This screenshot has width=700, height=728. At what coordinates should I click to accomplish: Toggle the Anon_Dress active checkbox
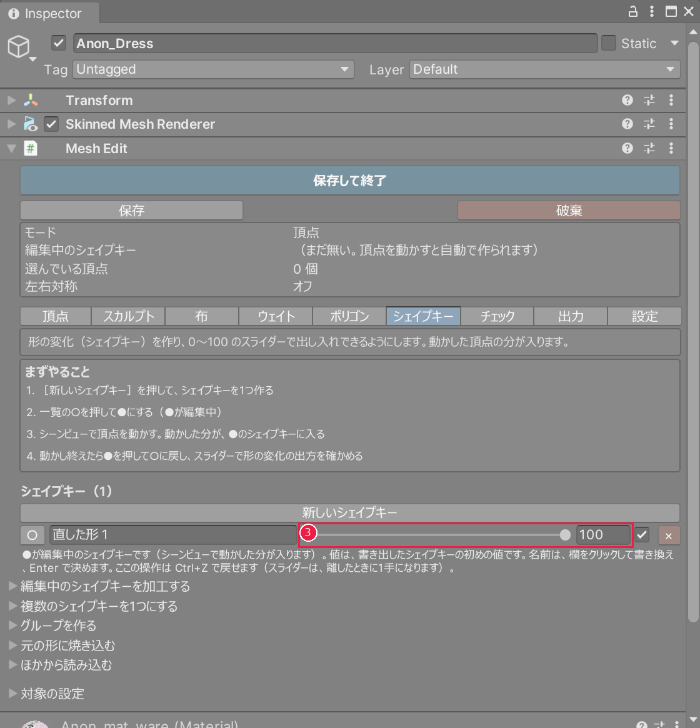click(59, 43)
